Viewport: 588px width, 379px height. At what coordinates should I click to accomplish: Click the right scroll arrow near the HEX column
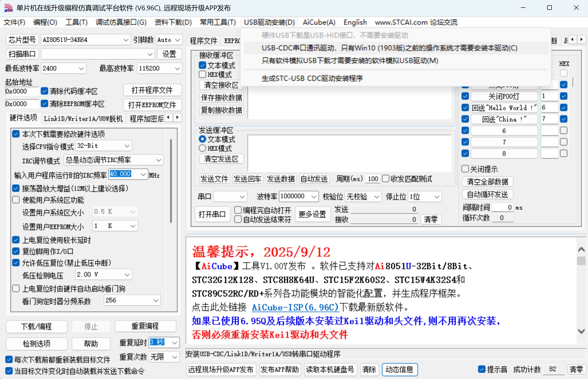(x=581, y=40)
